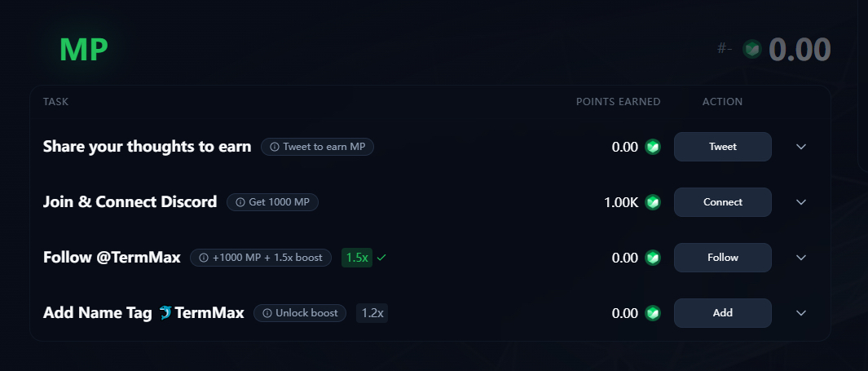
Task: Click the info icon on 'Get 1000 MP'
Action: point(240,202)
